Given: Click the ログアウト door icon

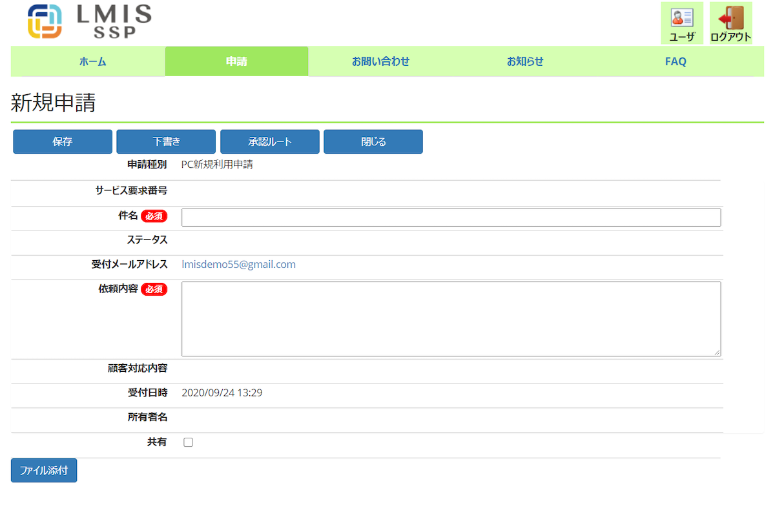Looking at the screenshot, I should click(x=731, y=23).
